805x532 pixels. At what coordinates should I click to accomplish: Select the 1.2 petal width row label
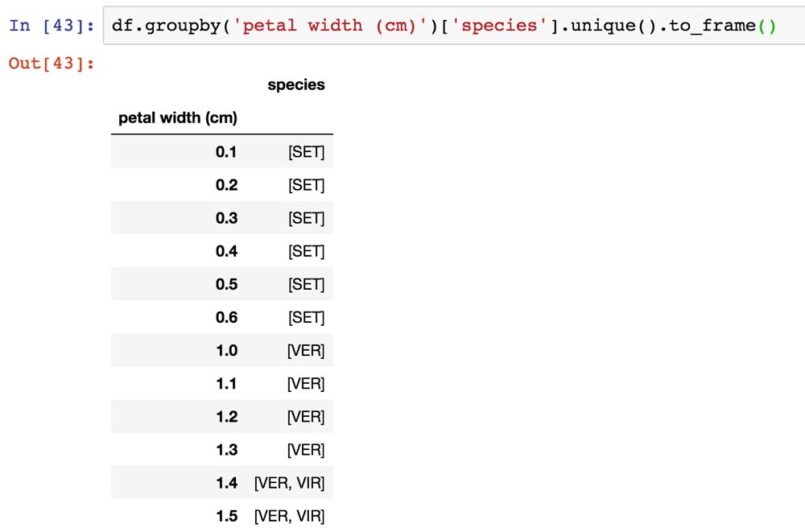[x=226, y=417]
